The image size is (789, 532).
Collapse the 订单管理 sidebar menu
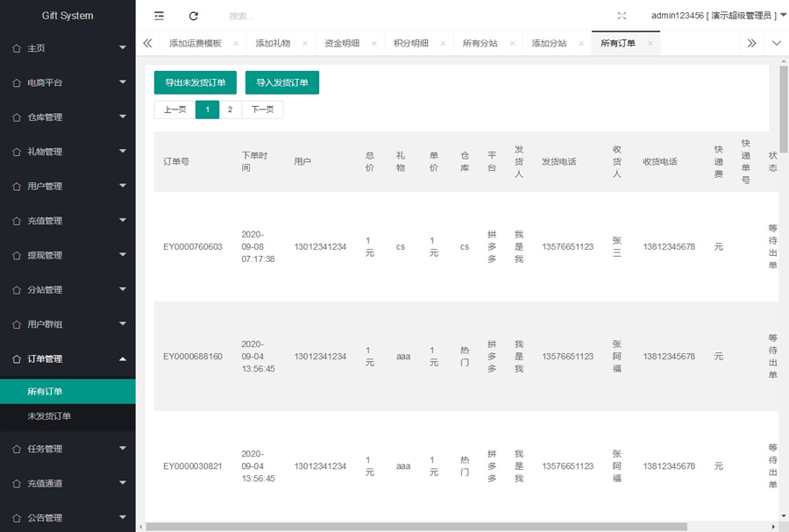click(68, 358)
